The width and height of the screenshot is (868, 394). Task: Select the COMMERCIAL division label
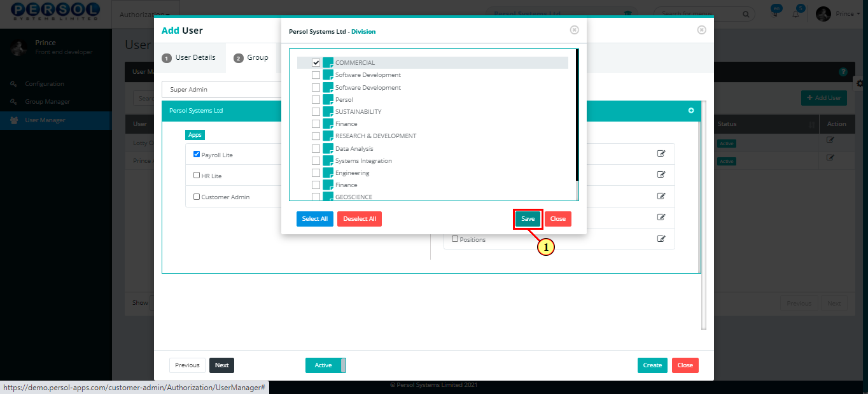pyautogui.click(x=355, y=63)
